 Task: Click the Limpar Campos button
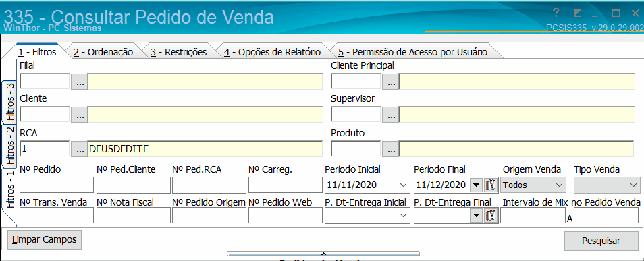(45, 239)
